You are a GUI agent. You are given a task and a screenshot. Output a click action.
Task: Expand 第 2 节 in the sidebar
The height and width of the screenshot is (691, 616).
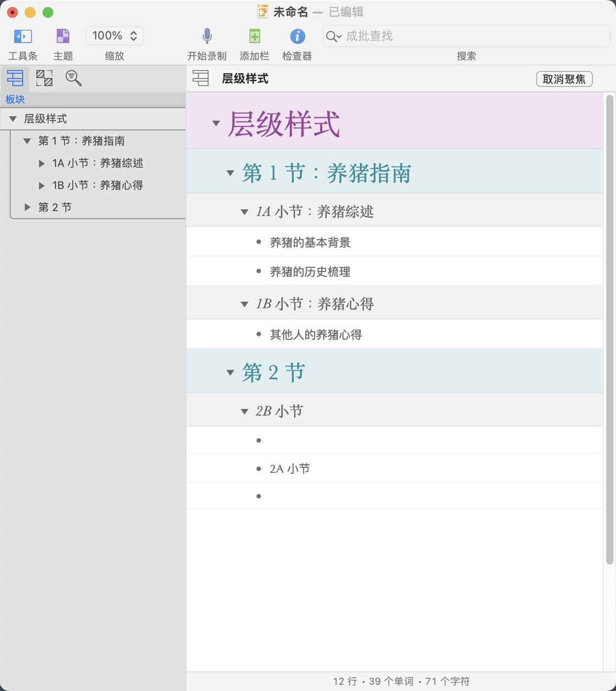click(28, 207)
